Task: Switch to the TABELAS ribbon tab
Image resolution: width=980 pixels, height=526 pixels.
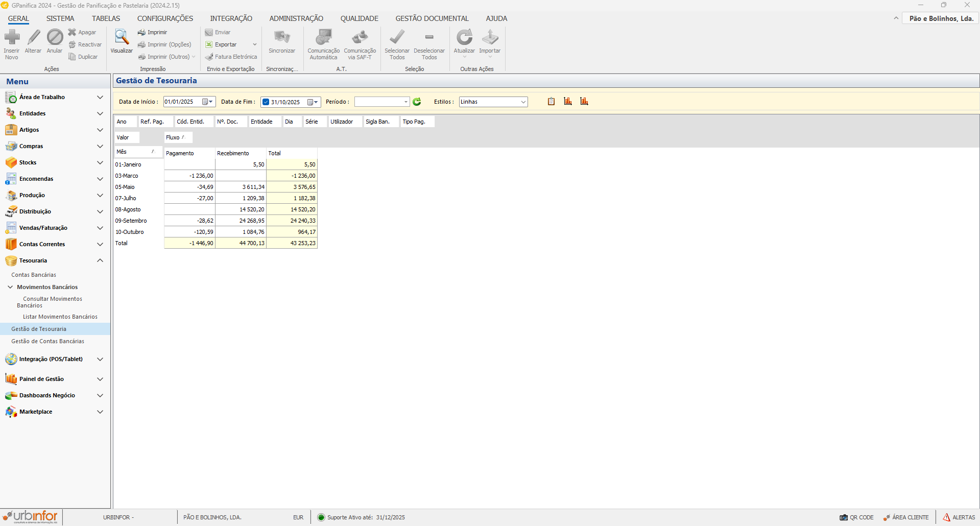Action: pos(106,18)
